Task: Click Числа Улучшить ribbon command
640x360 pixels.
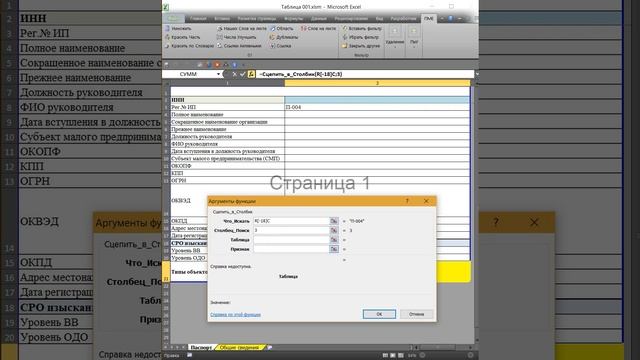Action: pos(237,37)
